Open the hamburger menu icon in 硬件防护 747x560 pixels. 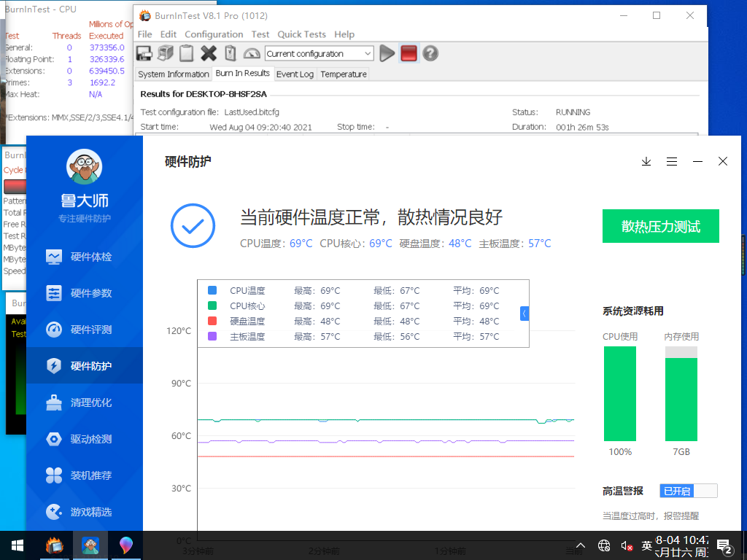(672, 161)
